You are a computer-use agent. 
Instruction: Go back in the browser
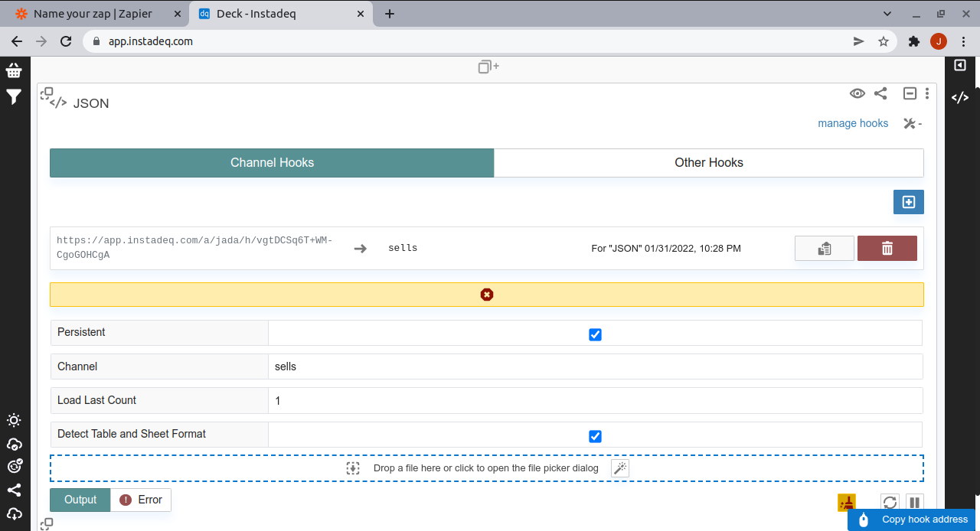[17, 41]
